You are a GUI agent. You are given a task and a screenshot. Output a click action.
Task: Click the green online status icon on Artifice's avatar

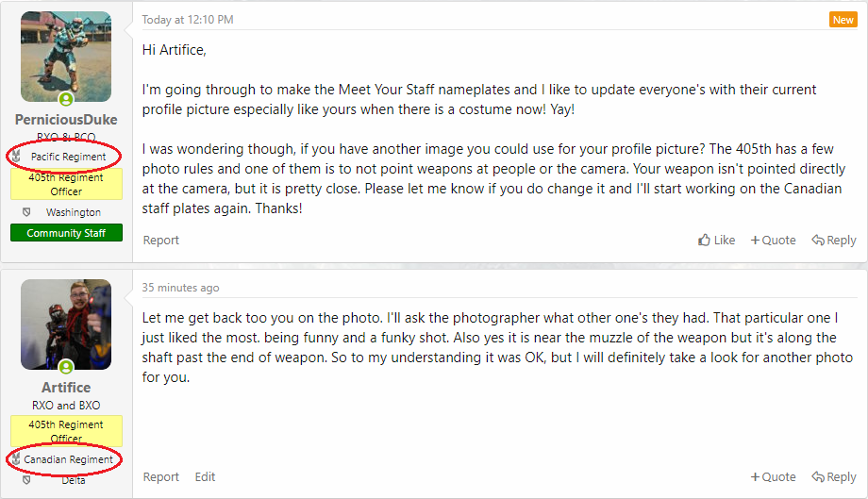pos(66,367)
